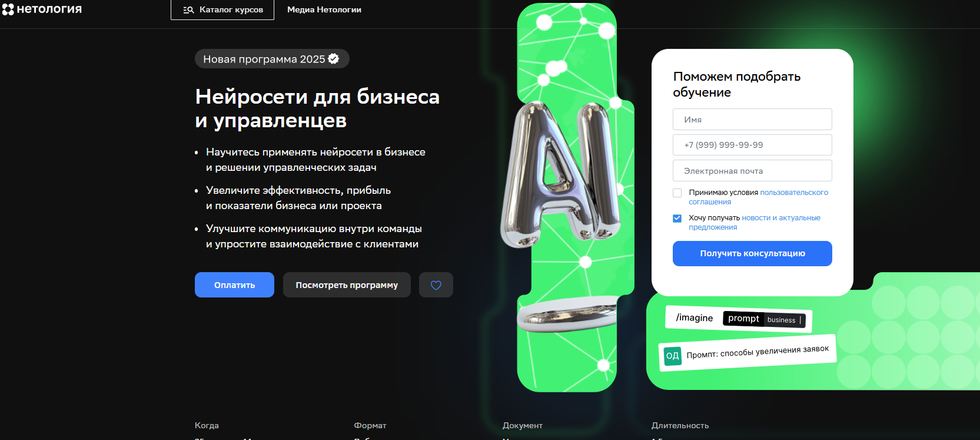Image resolution: width=980 pixels, height=440 pixels.
Task: Click the verified checkmark badge icon
Action: point(334,59)
